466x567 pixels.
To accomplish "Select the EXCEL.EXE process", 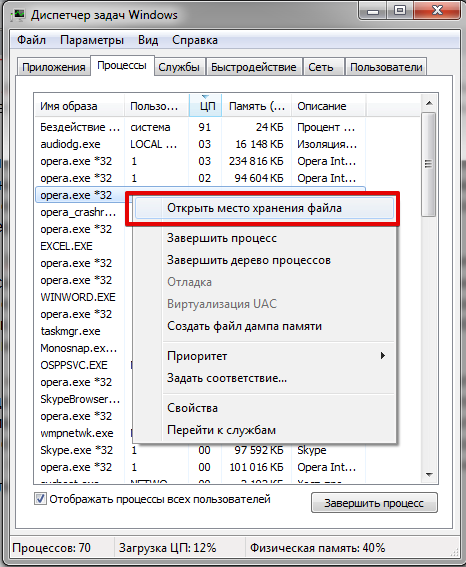I will click(x=67, y=246).
